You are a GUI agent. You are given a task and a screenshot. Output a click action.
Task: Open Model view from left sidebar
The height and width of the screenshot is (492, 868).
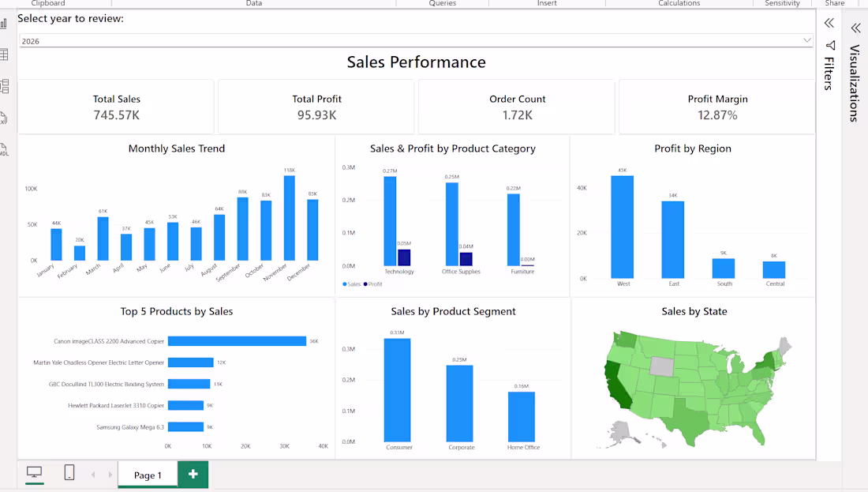pyautogui.click(x=5, y=86)
